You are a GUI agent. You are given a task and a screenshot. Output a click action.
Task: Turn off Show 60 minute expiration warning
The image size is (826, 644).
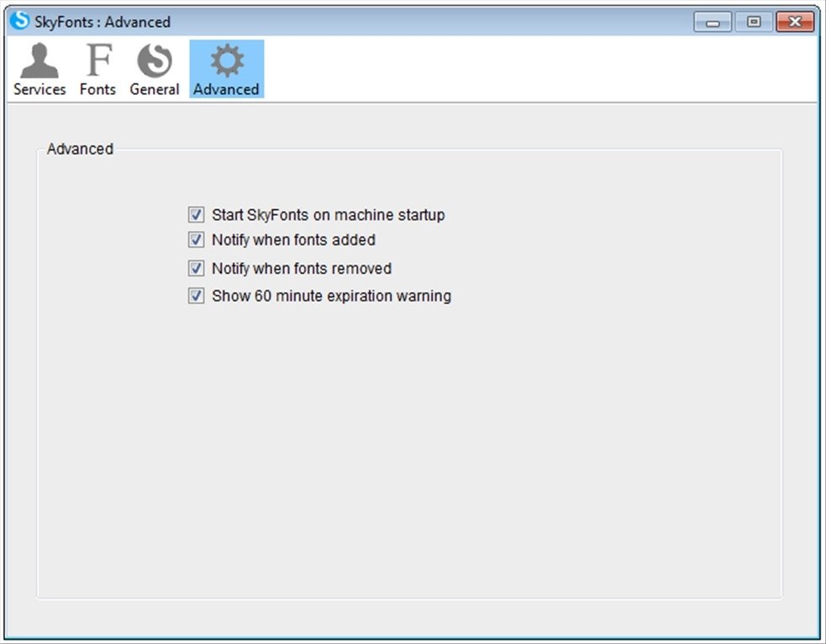click(196, 296)
